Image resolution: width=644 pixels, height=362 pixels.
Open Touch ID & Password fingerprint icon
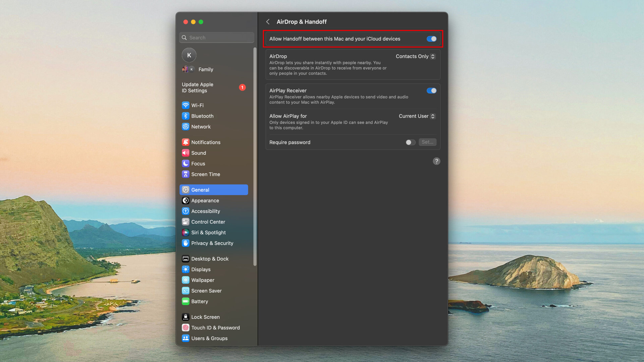click(x=185, y=328)
